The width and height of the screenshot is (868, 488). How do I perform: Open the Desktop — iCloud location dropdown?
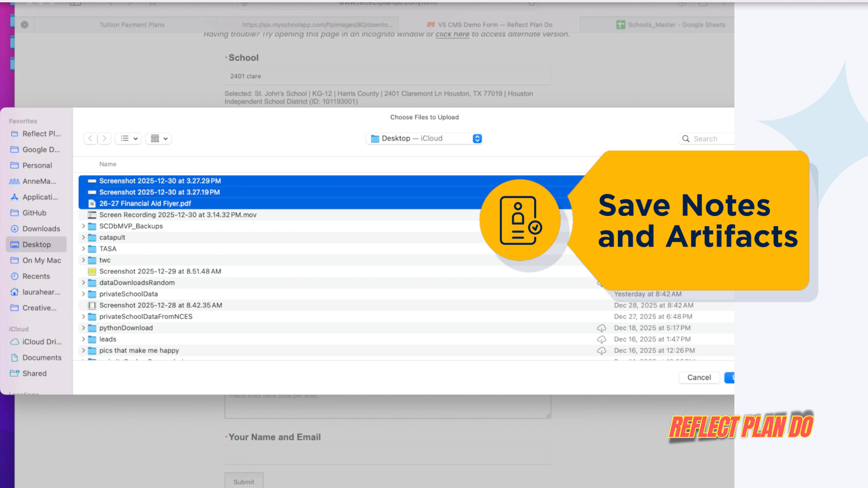[x=424, y=138]
